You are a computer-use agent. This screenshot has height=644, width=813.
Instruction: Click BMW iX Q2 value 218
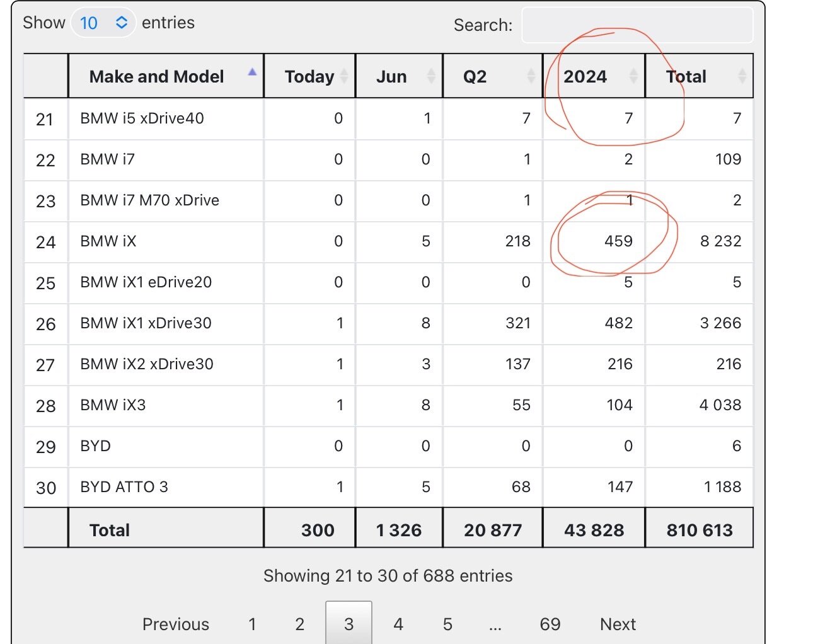[x=517, y=241]
